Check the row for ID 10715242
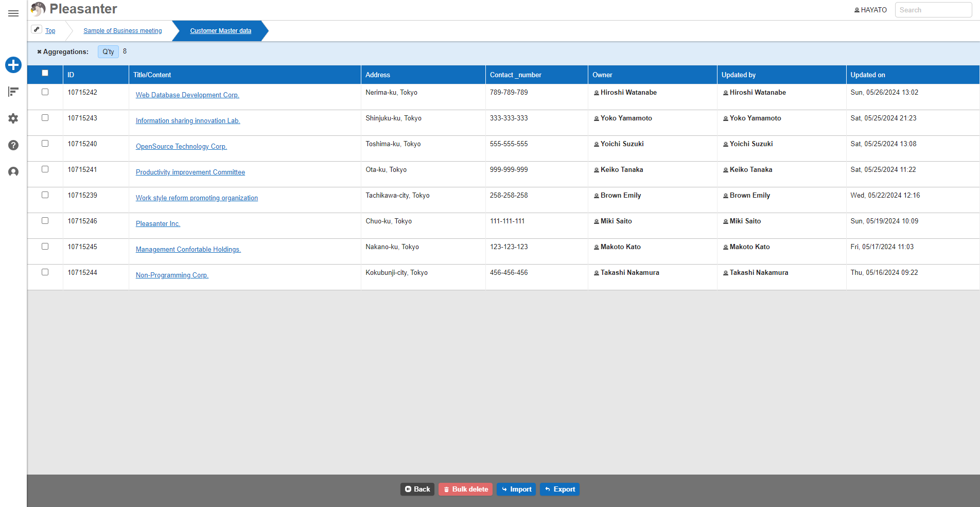This screenshot has width=980, height=507. click(45, 92)
